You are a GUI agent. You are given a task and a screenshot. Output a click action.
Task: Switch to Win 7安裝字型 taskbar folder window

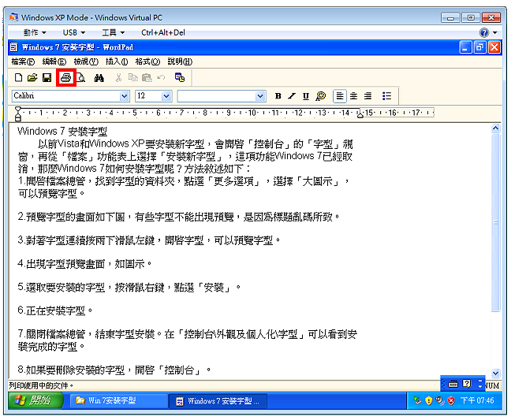pyautogui.click(x=119, y=400)
